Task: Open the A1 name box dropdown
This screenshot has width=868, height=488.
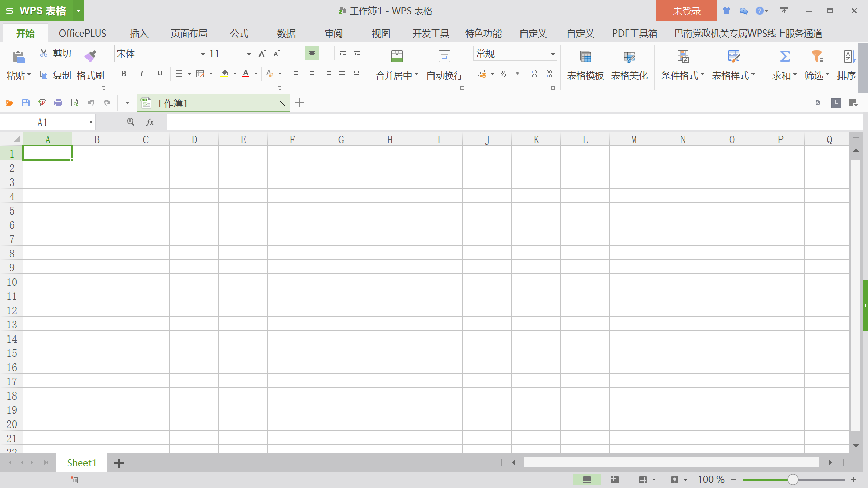Action: pos(91,122)
